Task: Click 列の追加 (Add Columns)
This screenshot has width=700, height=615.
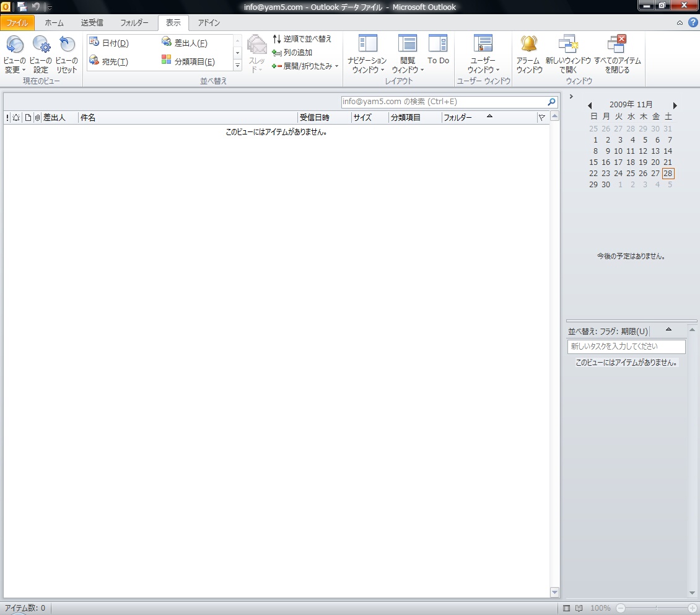Action: tap(292, 53)
